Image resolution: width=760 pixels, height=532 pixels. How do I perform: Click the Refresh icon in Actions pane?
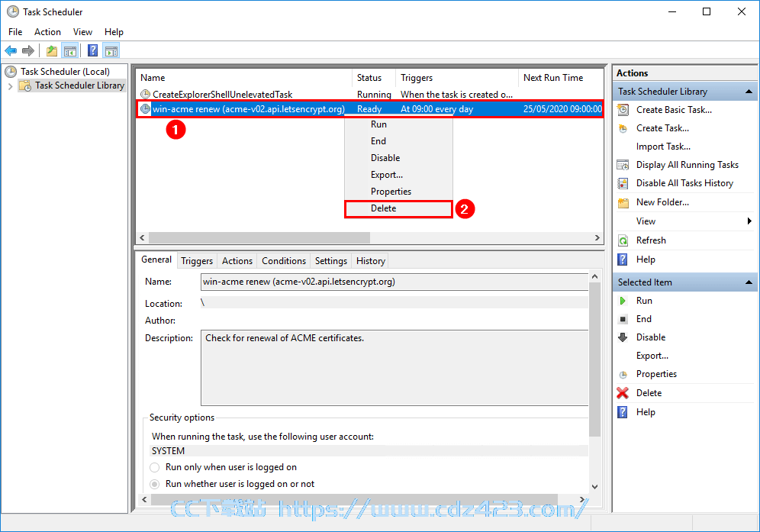click(623, 240)
